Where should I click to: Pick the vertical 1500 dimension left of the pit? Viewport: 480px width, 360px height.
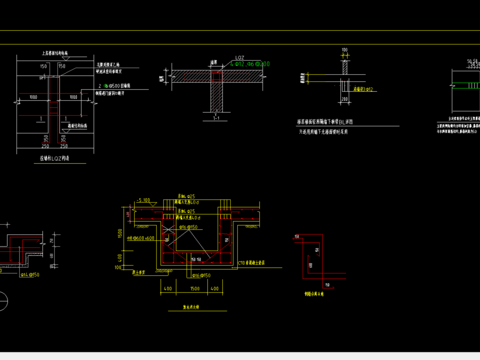click(x=120, y=233)
